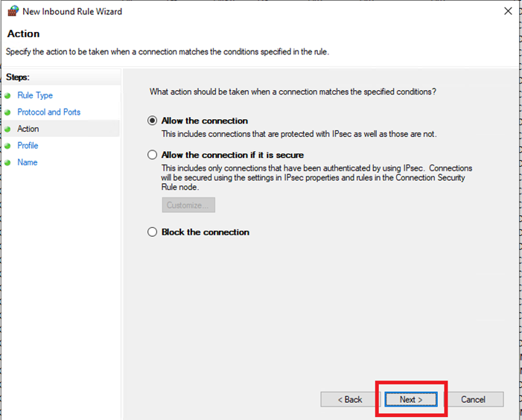Select the Allow the connection radio button

click(152, 121)
